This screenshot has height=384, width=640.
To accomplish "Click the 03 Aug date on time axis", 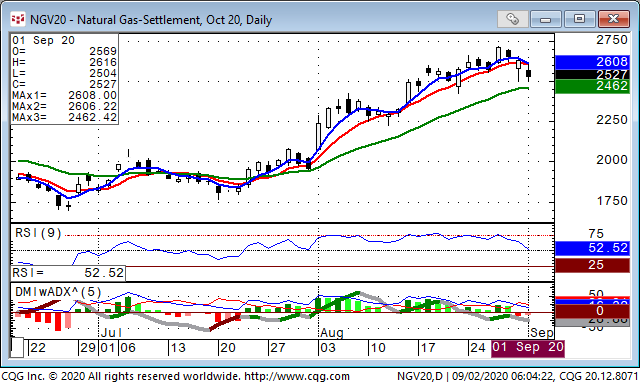I will [x=328, y=348].
